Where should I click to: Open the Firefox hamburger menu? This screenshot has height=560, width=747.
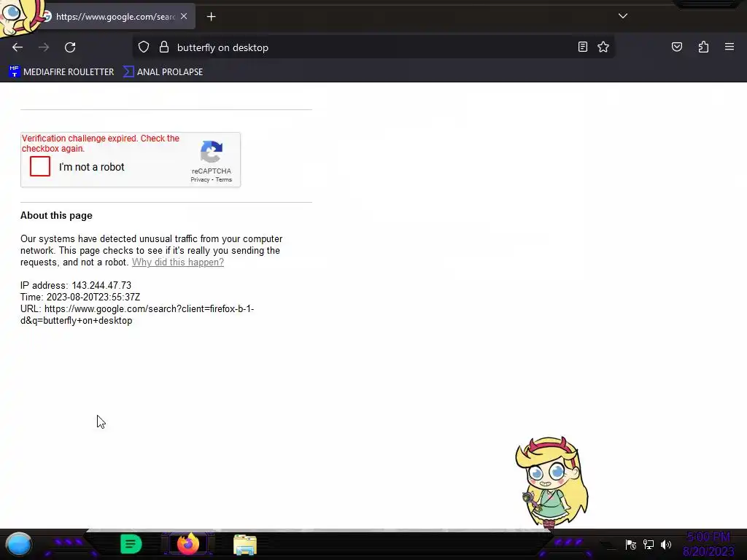(729, 47)
